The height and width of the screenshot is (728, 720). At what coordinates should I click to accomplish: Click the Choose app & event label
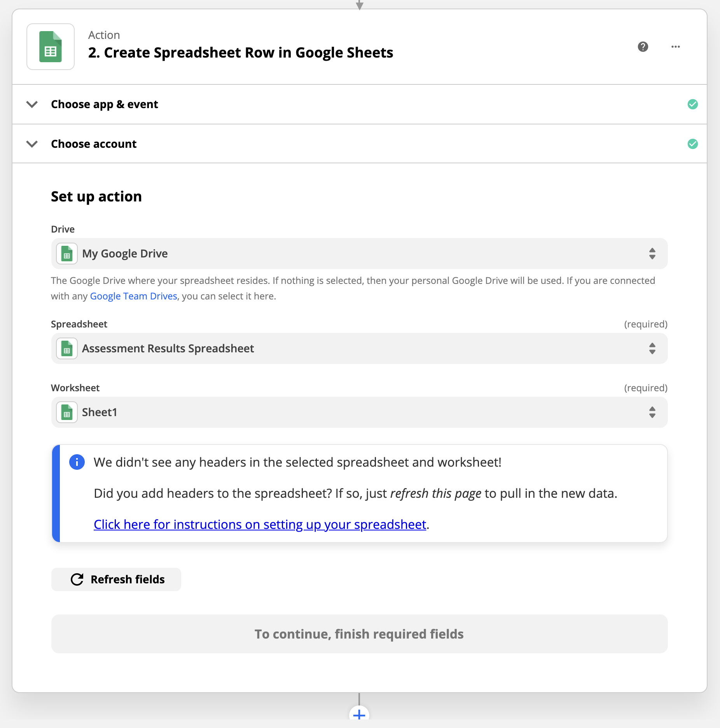click(x=105, y=104)
